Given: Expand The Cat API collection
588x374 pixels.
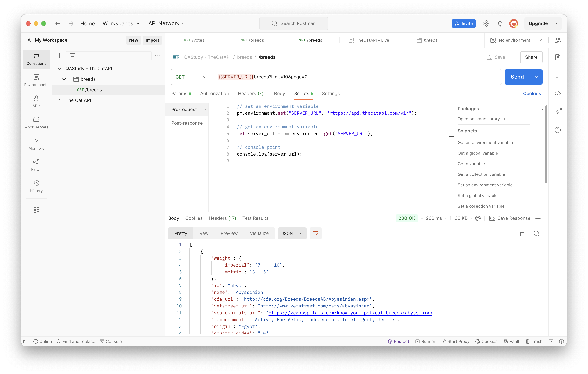Looking at the screenshot, I should [x=59, y=100].
